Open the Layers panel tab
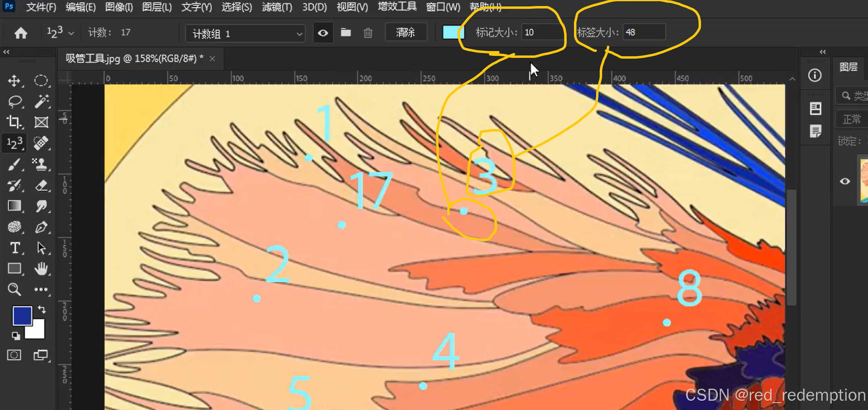Screen dimensions: 868x410 click(848, 67)
